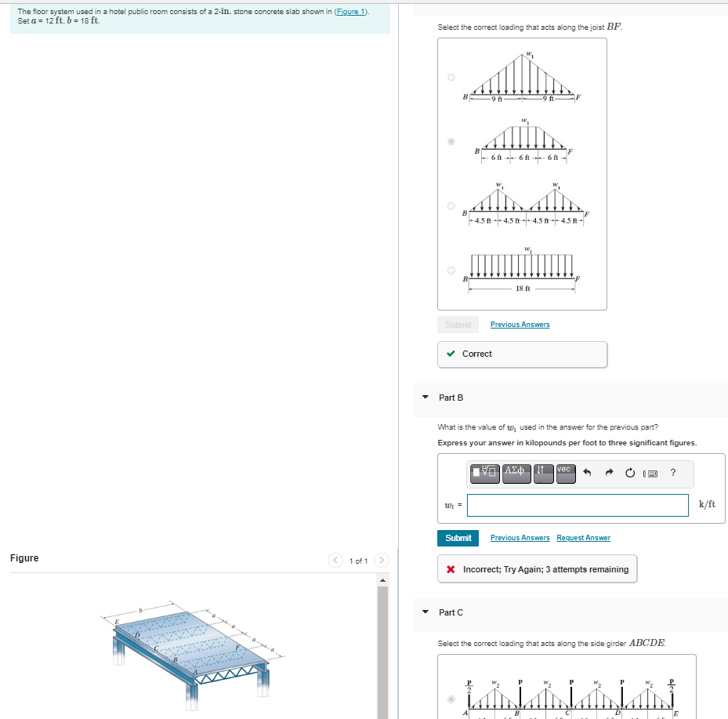This screenshot has height=719, width=728.
Task: Select the uniform 18 ft loading option
Action: pos(451,271)
